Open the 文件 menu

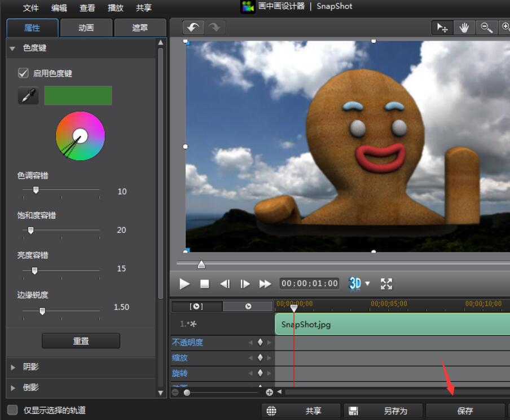[x=31, y=8]
